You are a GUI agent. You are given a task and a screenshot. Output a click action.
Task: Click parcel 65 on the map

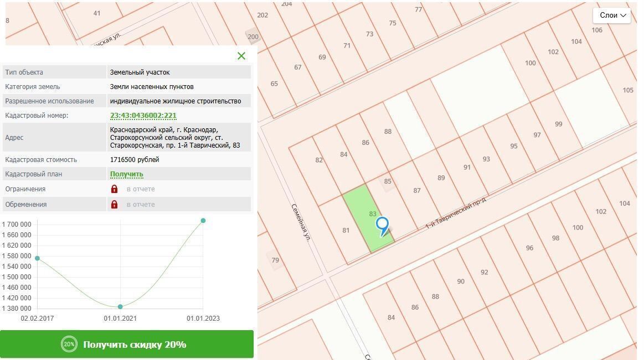pyautogui.click(x=274, y=84)
